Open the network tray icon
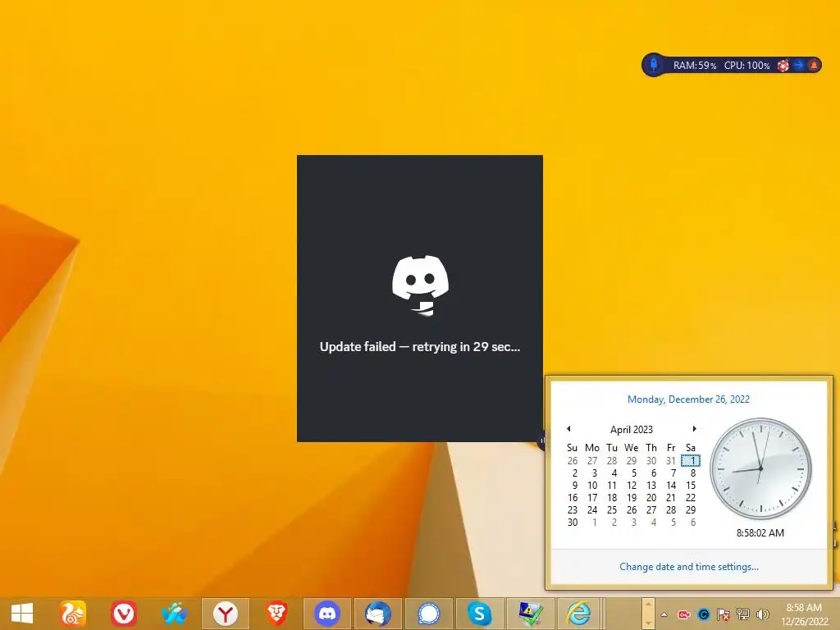The width and height of the screenshot is (840, 630). [x=743, y=614]
